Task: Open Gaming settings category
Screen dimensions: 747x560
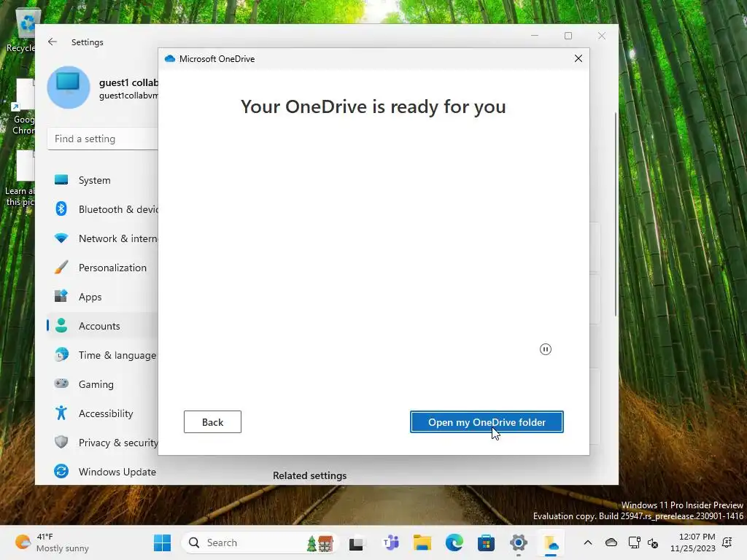Action: 102,384
